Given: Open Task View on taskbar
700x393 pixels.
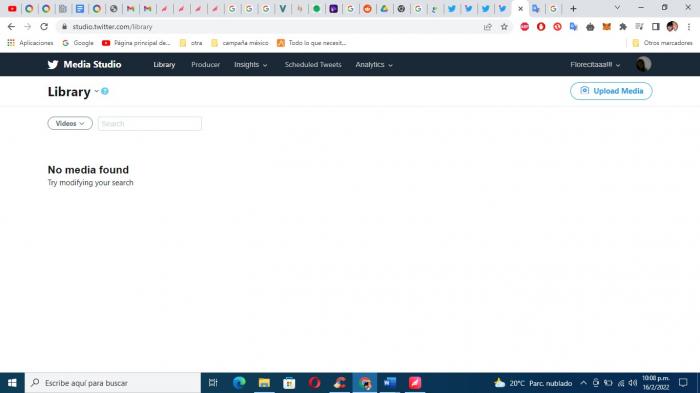Looking at the screenshot, I should (213, 383).
